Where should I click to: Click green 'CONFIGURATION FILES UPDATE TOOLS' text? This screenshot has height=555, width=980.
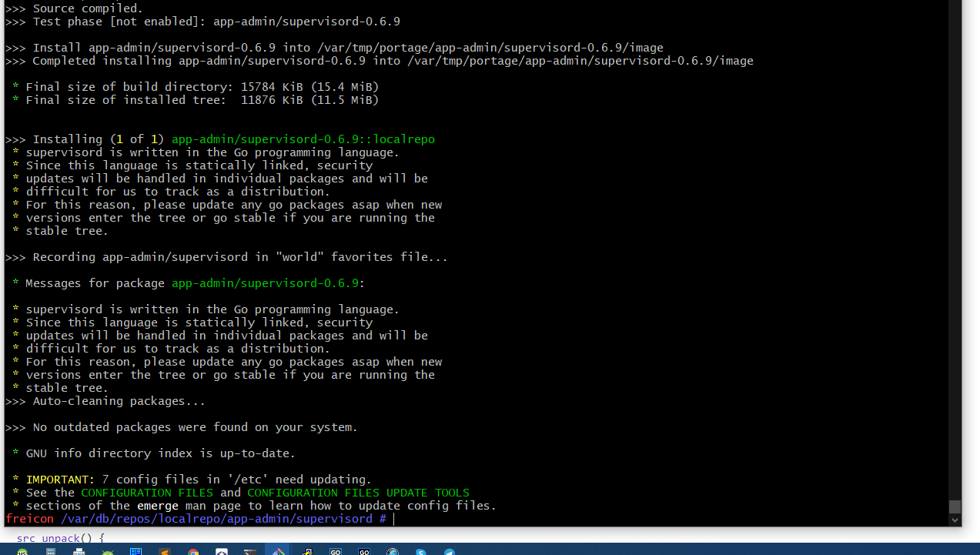(x=358, y=493)
